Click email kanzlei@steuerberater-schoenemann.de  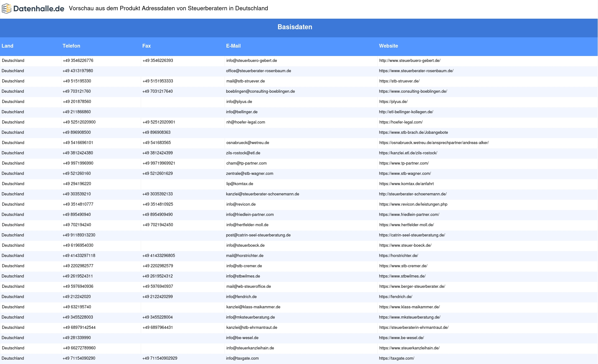tap(263, 194)
